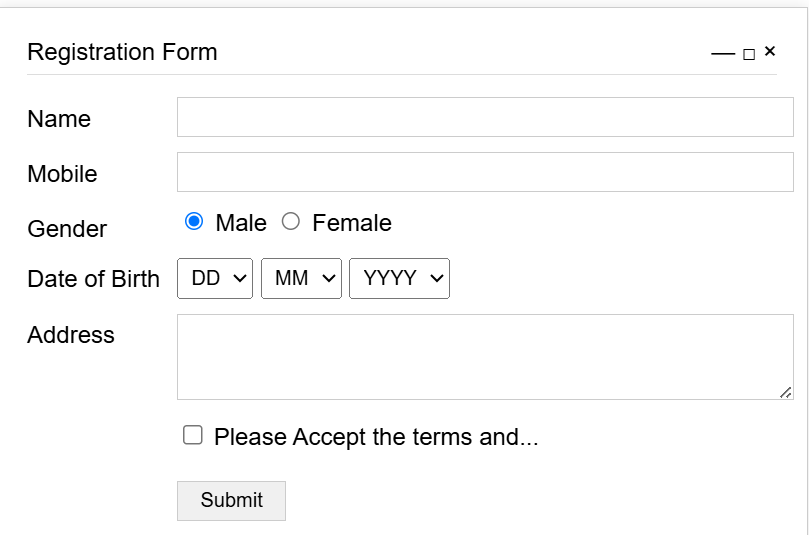This screenshot has height=535, width=809.
Task: Select the Female radio button
Action: point(291,222)
